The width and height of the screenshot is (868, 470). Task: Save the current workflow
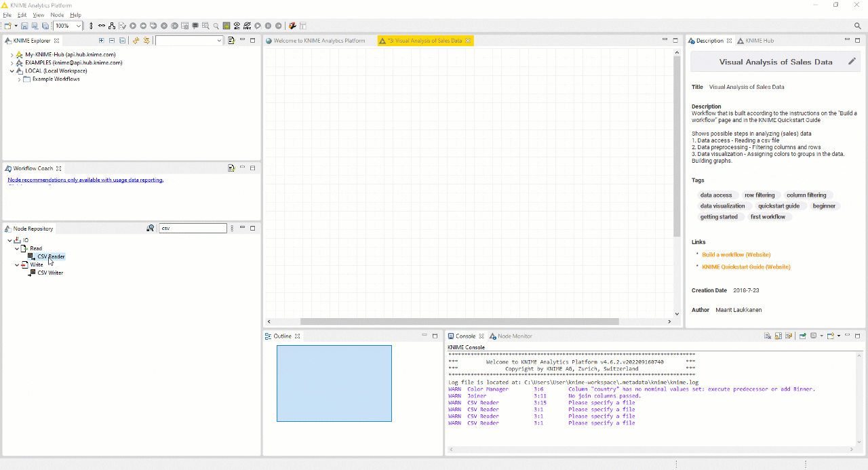(25, 26)
